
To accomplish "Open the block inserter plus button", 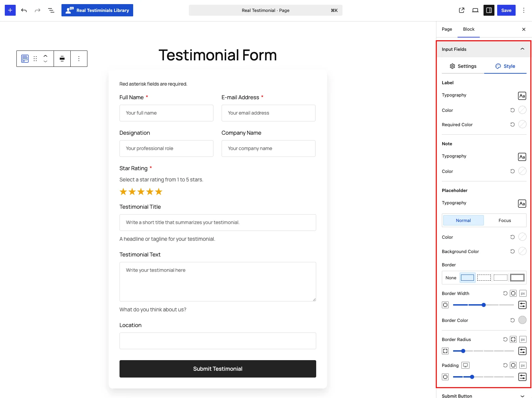I will 10,10.
